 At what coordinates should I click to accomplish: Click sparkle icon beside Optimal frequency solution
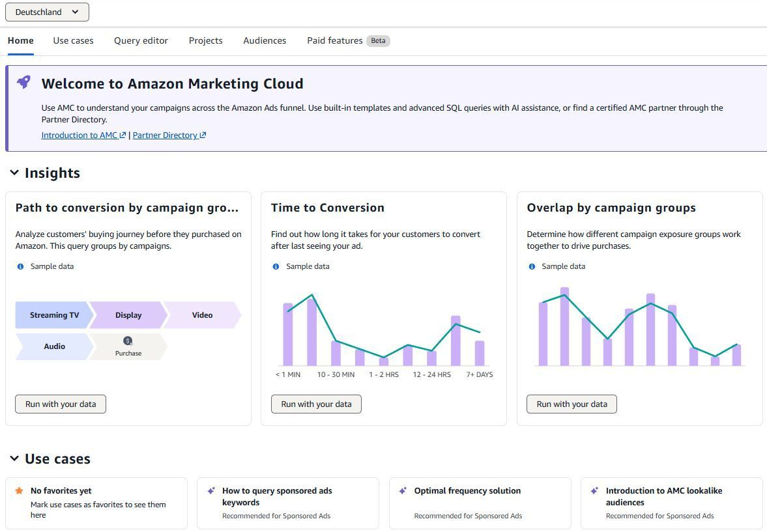[x=403, y=491]
